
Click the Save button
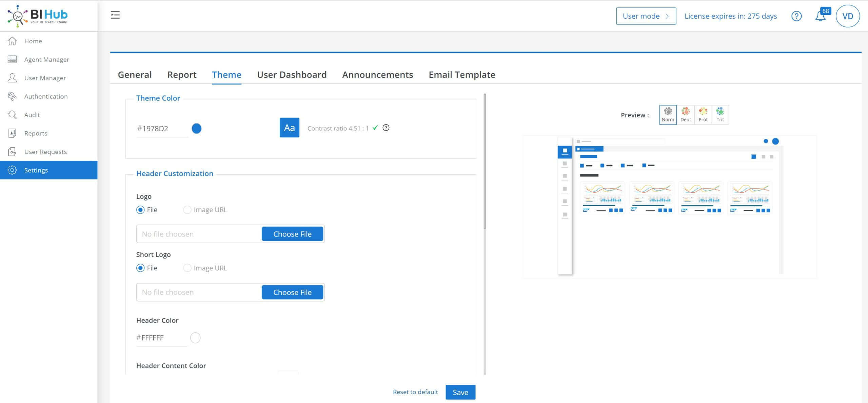point(460,392)
